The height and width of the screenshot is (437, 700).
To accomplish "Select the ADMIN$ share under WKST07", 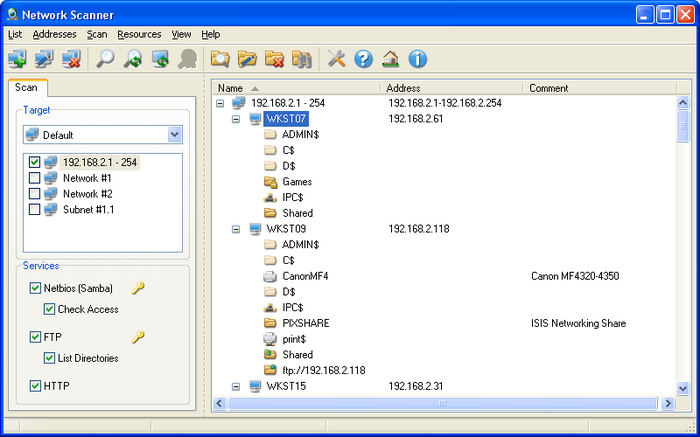I will pos(300,134).
